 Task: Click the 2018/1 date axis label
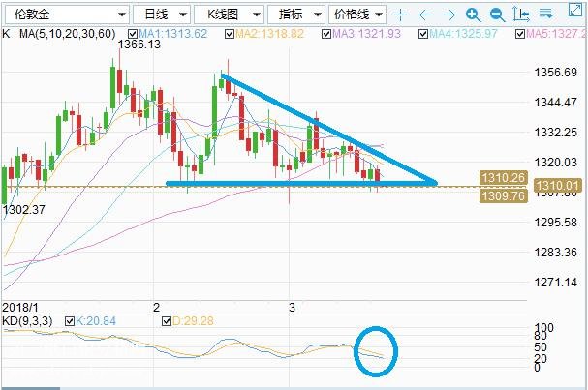pos(20,308)
